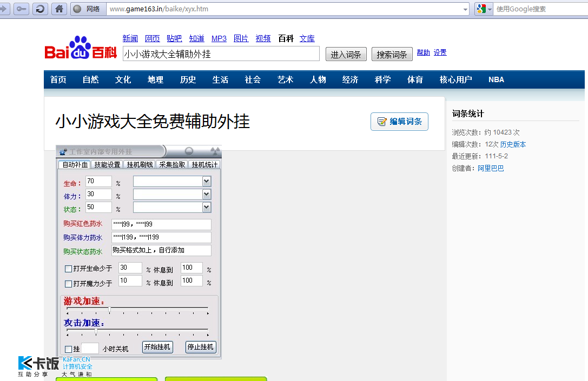
Task: Open the 设置 link
Action: point(440,52)
